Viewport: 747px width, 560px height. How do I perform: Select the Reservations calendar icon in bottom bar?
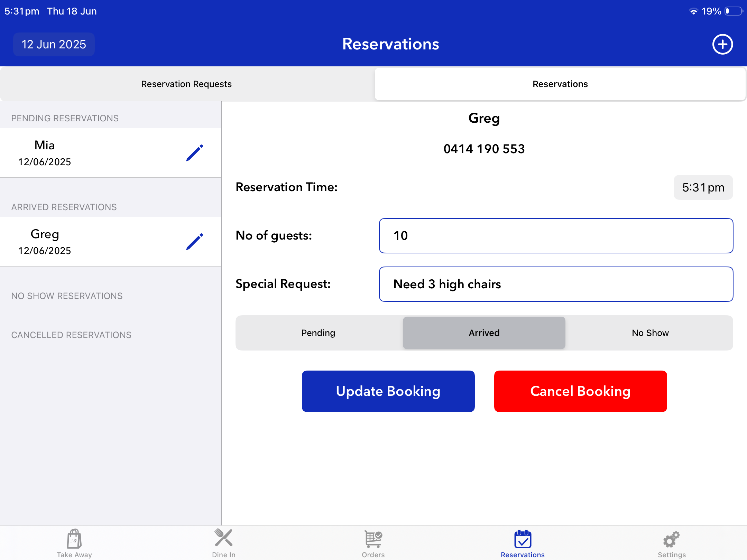[523, 539]
